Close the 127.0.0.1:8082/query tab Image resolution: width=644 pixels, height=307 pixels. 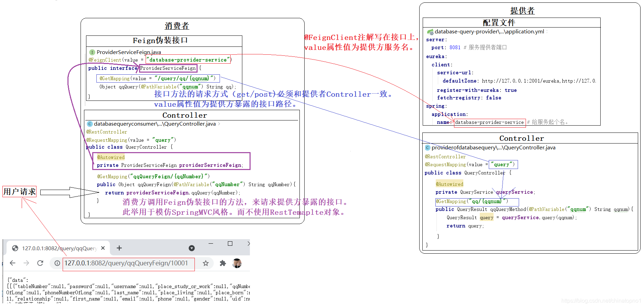[103, 248]
